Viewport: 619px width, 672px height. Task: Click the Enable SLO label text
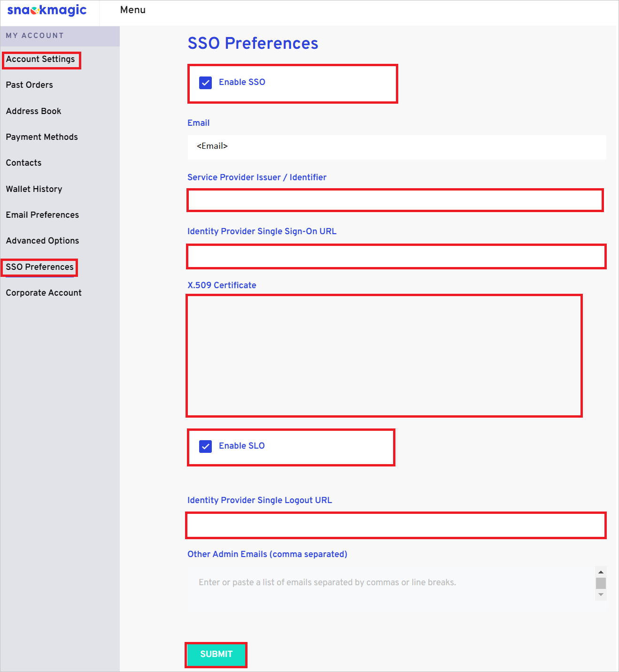pos(242,446)
